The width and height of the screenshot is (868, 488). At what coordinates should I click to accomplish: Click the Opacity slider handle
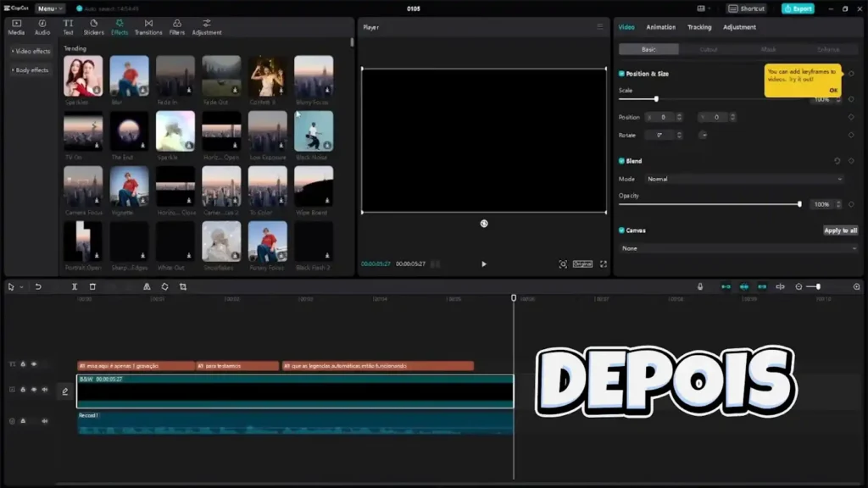coord(799,204)
